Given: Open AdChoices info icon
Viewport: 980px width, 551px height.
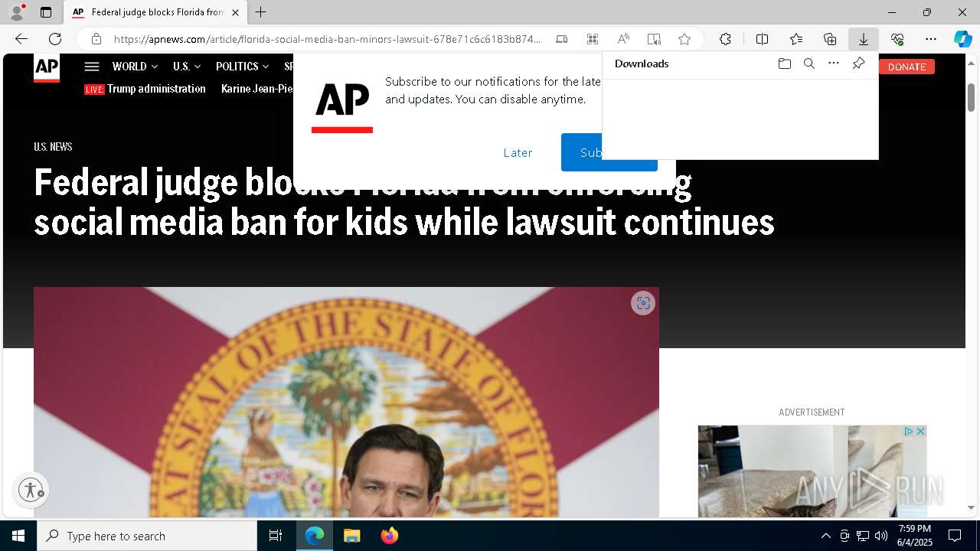Looking at the screenshot, I should click(x=909, y=432).
